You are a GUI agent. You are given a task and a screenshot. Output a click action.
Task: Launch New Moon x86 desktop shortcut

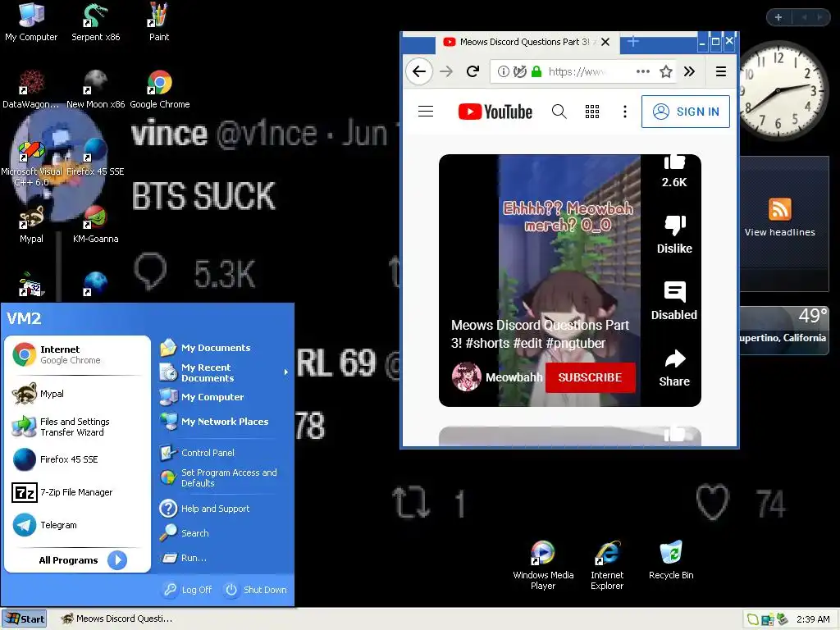(x=95, y=89)
